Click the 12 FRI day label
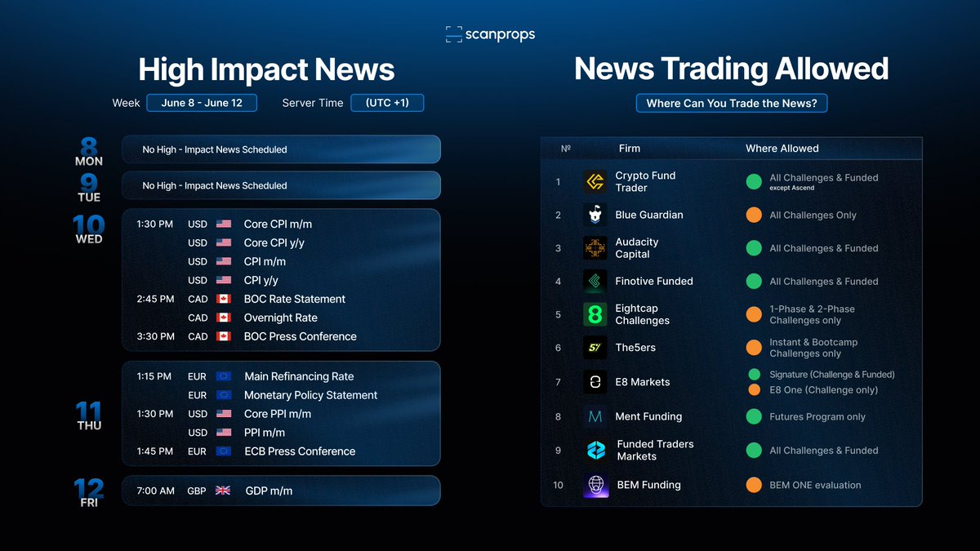980x551 pixels. pyautogui.click(x=89, y=493)
